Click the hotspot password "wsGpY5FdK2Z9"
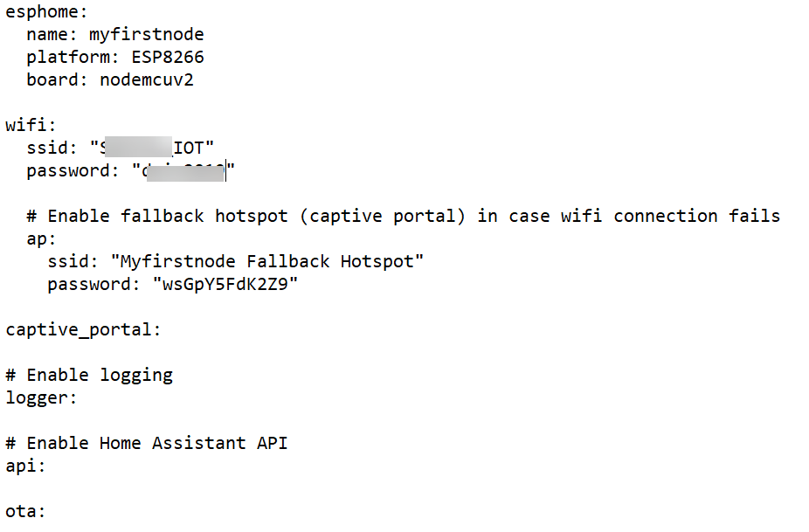The width and height of the screenshot is (809, 532). (x=225, y=284)
